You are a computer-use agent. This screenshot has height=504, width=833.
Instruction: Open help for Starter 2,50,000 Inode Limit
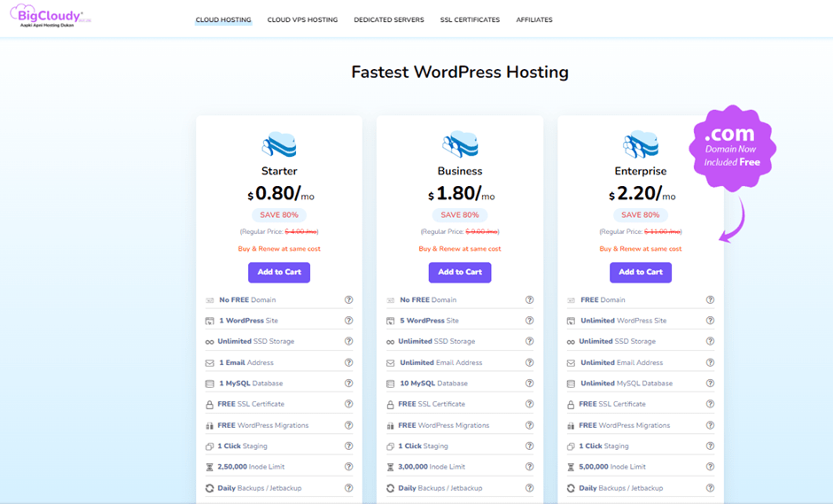(x=348, y=466)
